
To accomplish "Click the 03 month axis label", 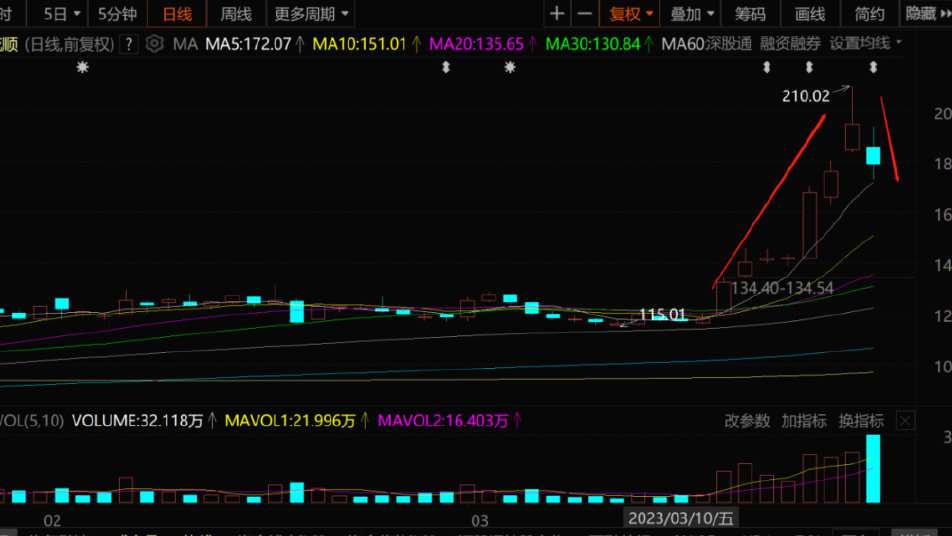I will [x=480, y=521].
